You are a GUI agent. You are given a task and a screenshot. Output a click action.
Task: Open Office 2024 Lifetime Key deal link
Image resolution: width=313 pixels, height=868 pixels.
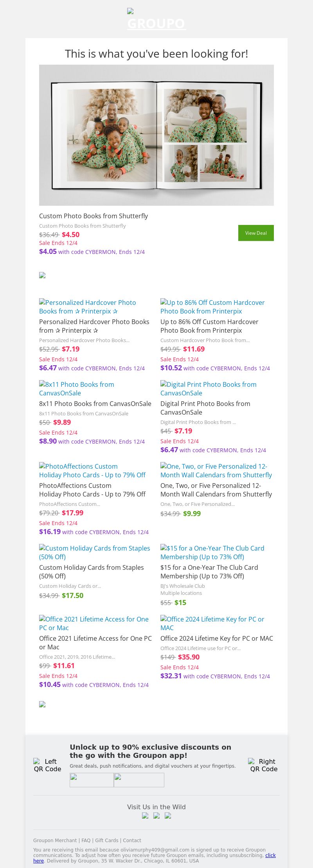point(212,623)
